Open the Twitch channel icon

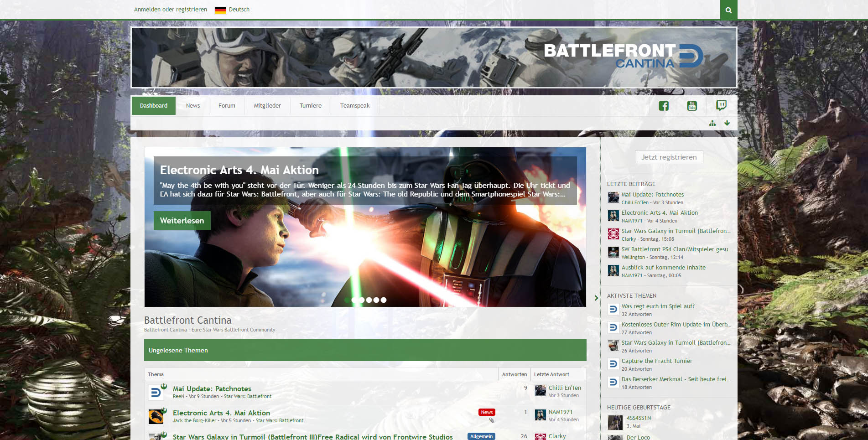[x=721, y=106]
